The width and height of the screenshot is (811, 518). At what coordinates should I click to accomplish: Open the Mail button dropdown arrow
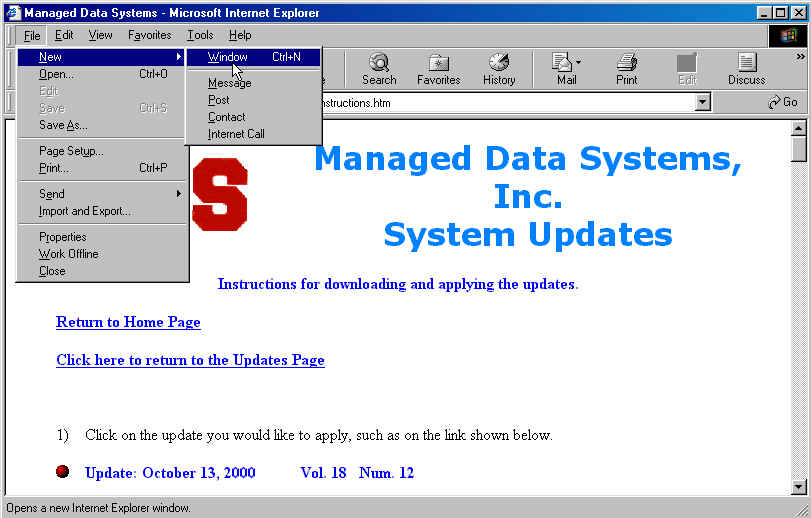click(x=578, y=62)
